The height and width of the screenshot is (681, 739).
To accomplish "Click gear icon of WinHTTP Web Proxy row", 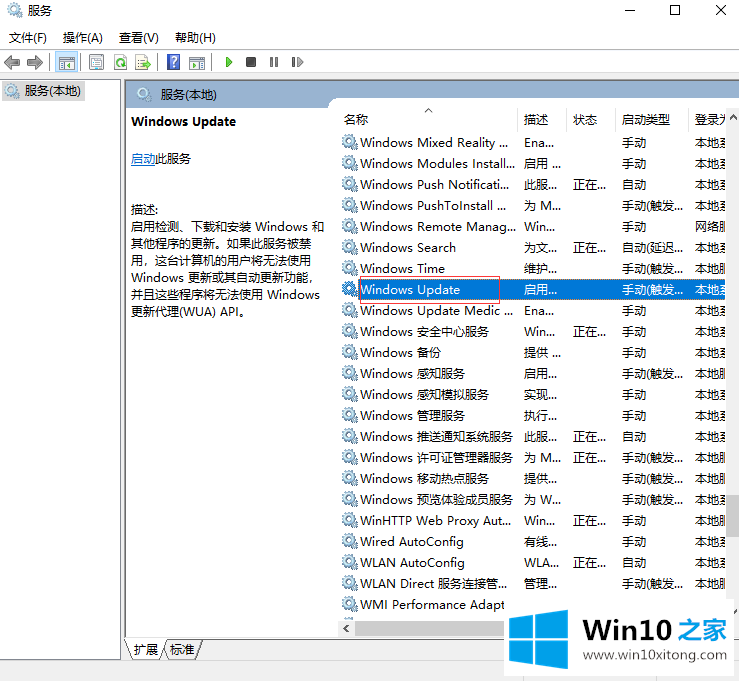I will click(349, 520).
